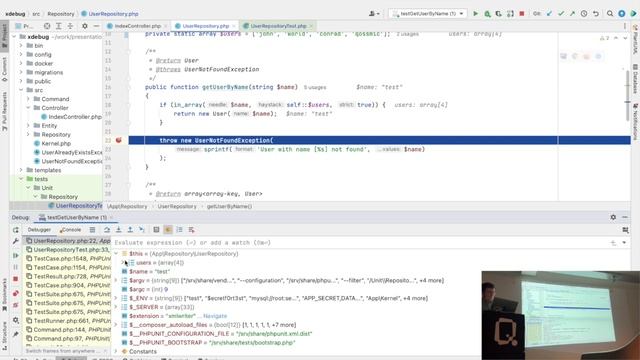
Task: Stop debugging with the sidebar red square
Action: pos(16,279)
